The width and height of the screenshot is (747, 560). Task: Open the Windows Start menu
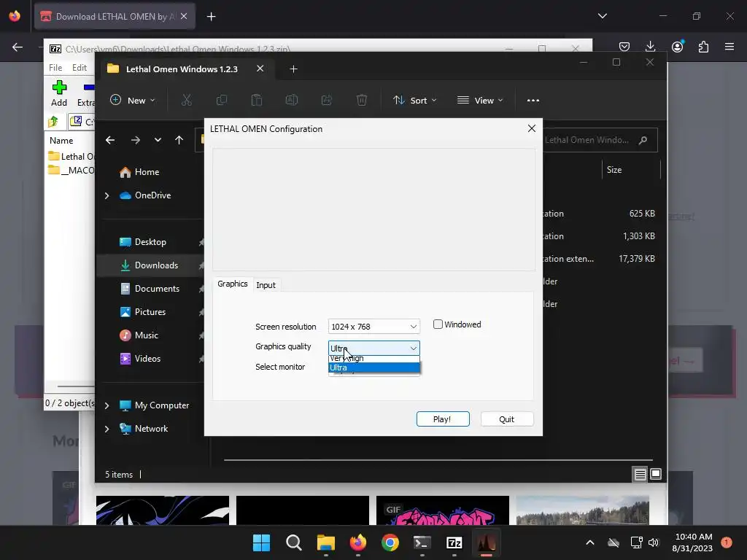[x=261, y=542]
